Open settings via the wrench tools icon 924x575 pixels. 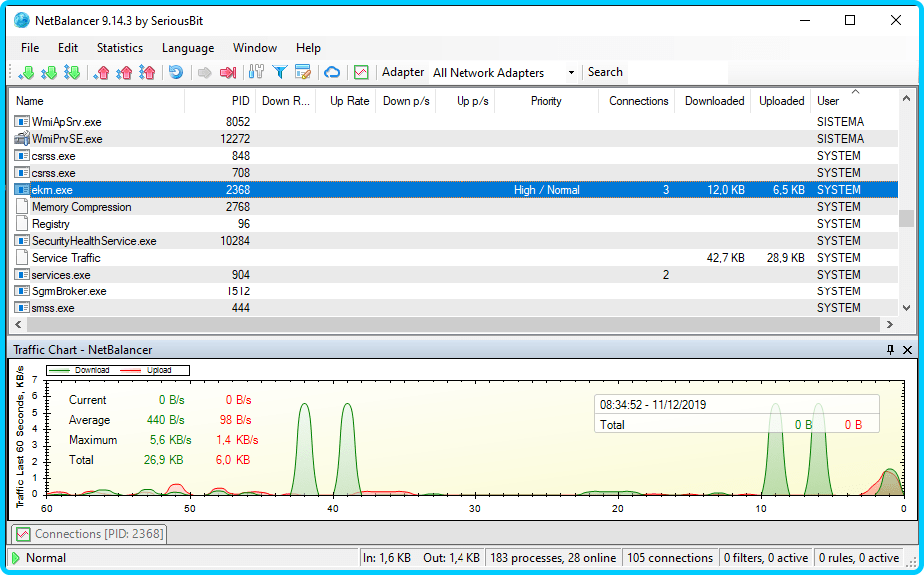click(256, 72)
